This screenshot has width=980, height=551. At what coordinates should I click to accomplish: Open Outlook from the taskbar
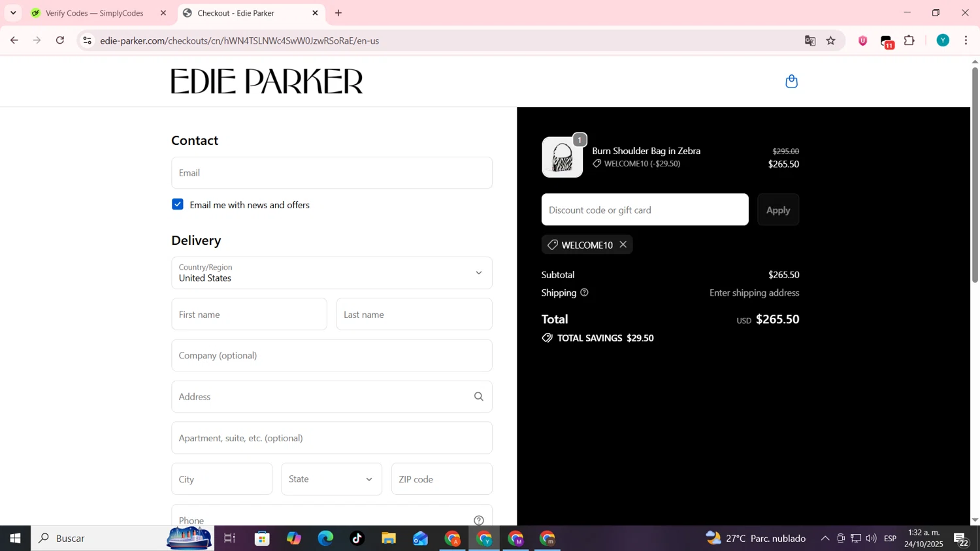[420, 539]
